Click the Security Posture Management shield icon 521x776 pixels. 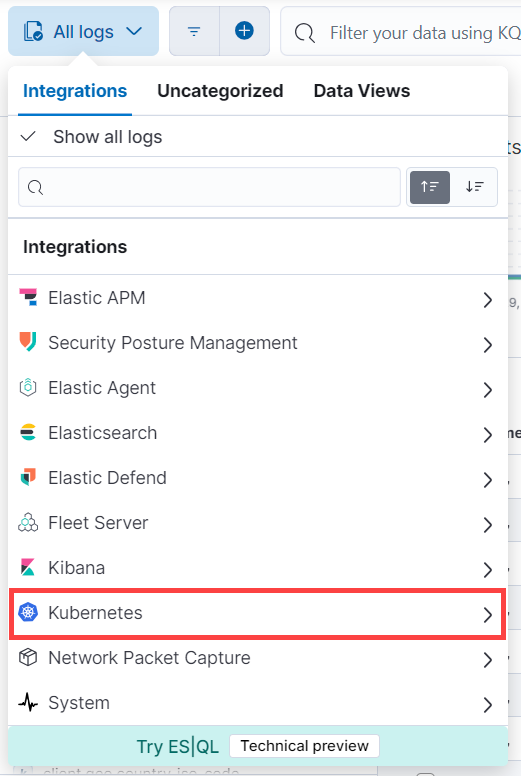pyautogui.click(x=28, y=342)
